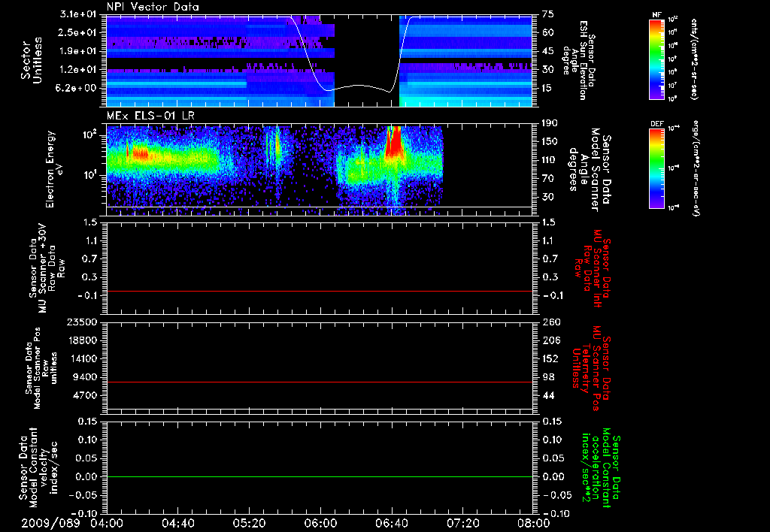Click the "6.2e+00" sector tick value
Image resolution: width=770 pixels, height=532 pixels.
75,88
